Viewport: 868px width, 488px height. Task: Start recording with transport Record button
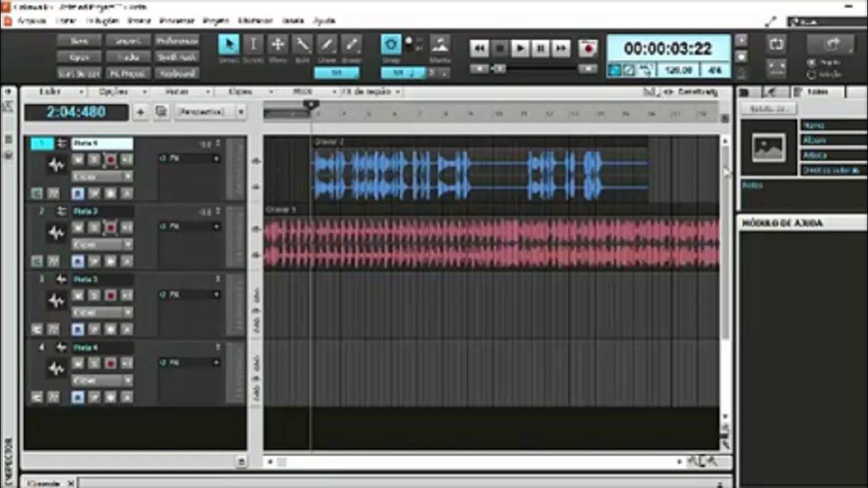(588, 48)
